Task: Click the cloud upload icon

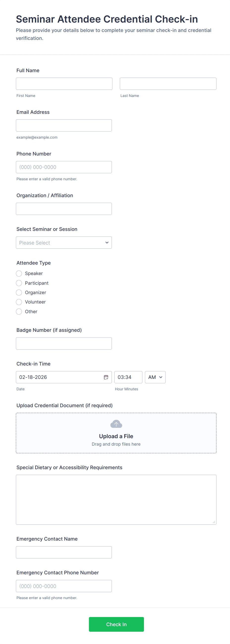Action: (116, 424)
